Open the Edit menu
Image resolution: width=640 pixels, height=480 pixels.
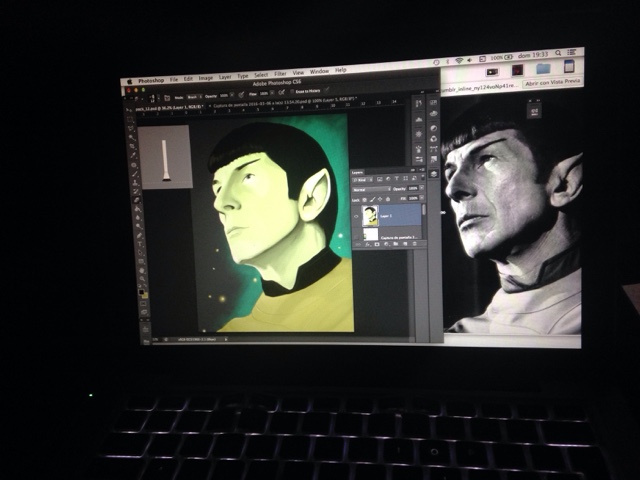(188, 78)
